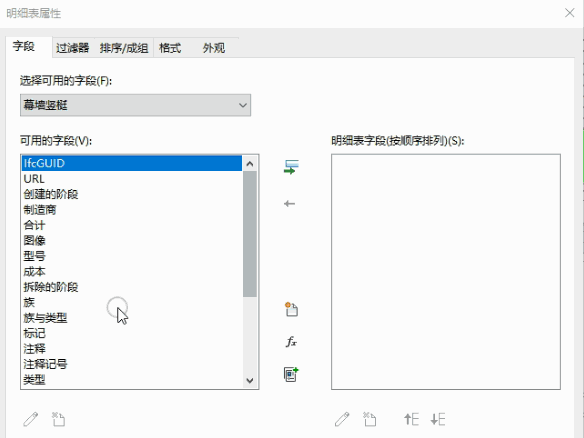Image resolution: width=584 pixels, height=438 pixels.
Task: Click the add parameter arrow icon
Action: [291, 167]
